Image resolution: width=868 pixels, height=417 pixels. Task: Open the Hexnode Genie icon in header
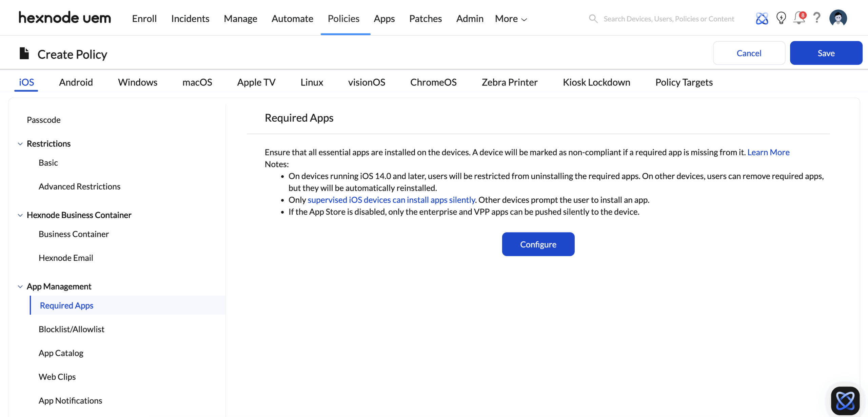762,18
